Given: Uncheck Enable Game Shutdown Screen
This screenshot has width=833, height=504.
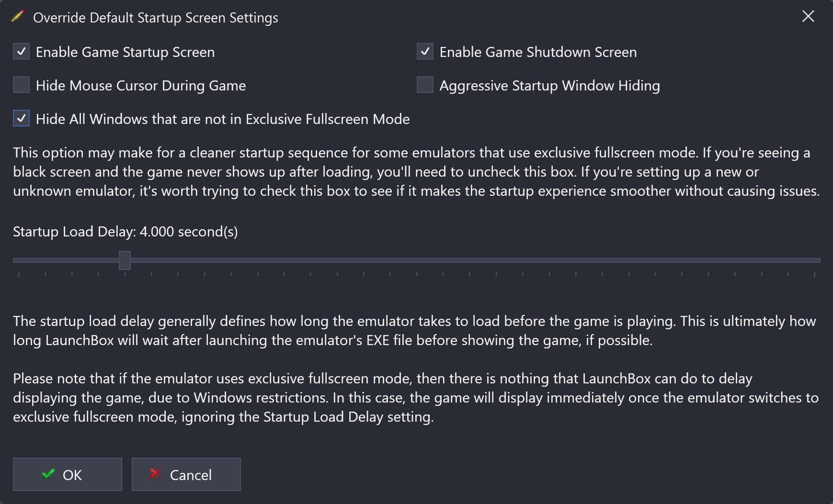Looking at the screenshot, I should click(425, 51).
